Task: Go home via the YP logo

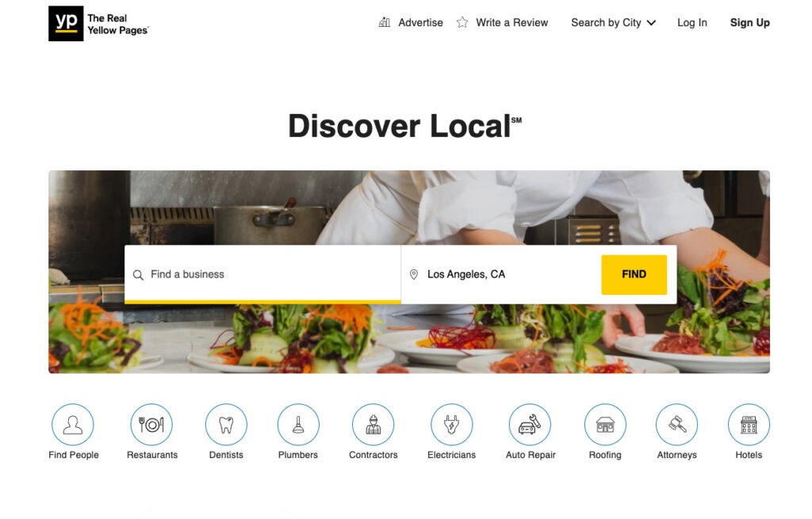Action: (x=66, y=23)
